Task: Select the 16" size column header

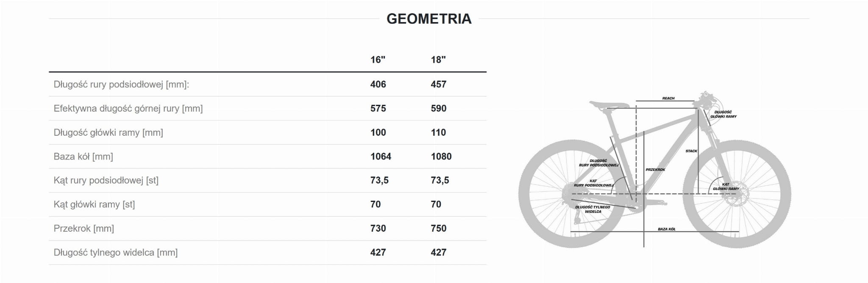Action: 378,60
